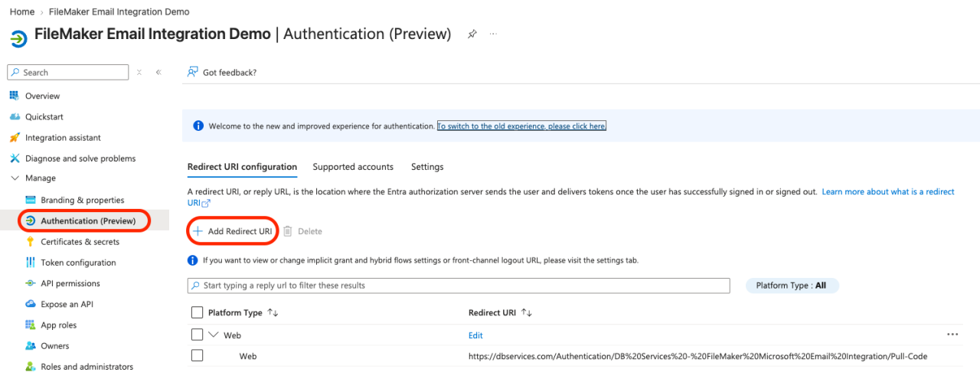Click the Owners people icon

(31, 346)
